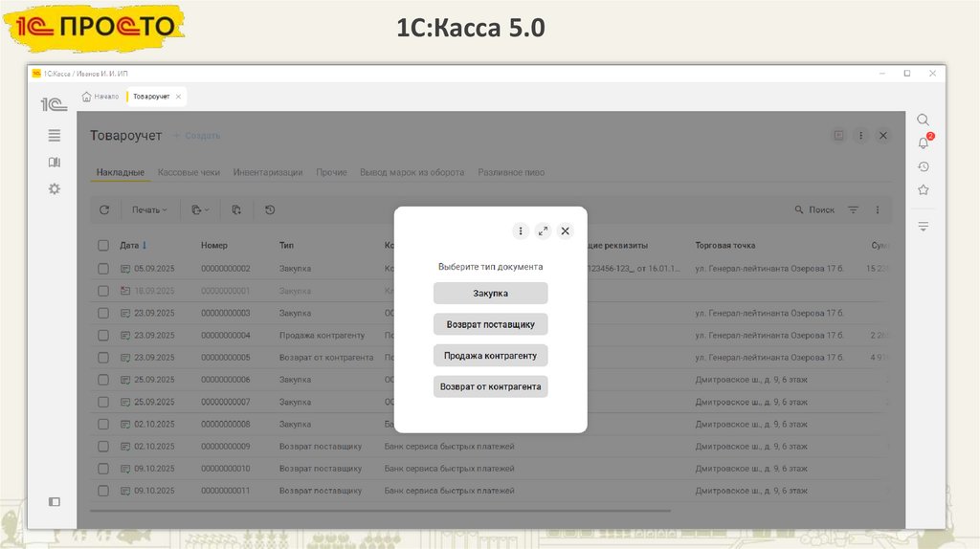The width and height of the screenshot is (980, 549).
Task: Click the home icon on Начало tab
Action: 87,97
